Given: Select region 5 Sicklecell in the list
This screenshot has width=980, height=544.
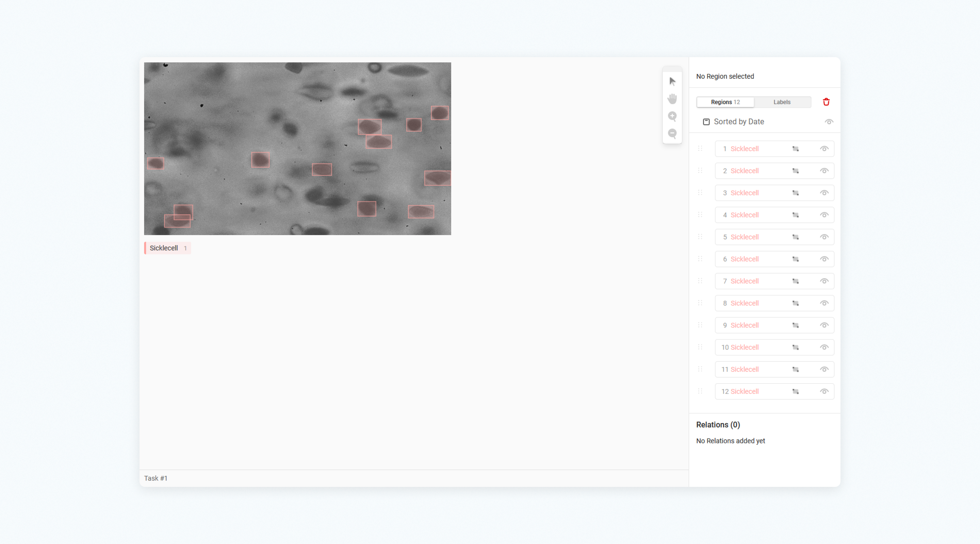Looking at the screenshot, I should [x=744, y=237].
